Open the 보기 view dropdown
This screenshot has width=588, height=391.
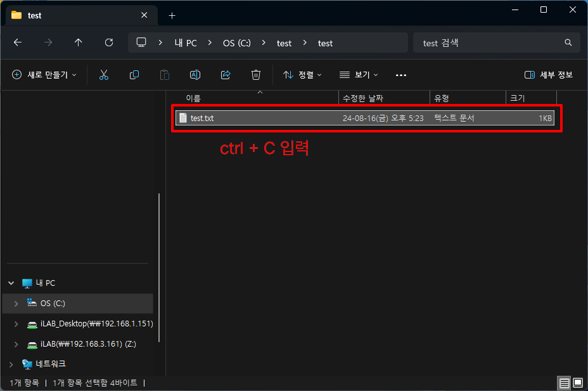(x=359, y=75)
